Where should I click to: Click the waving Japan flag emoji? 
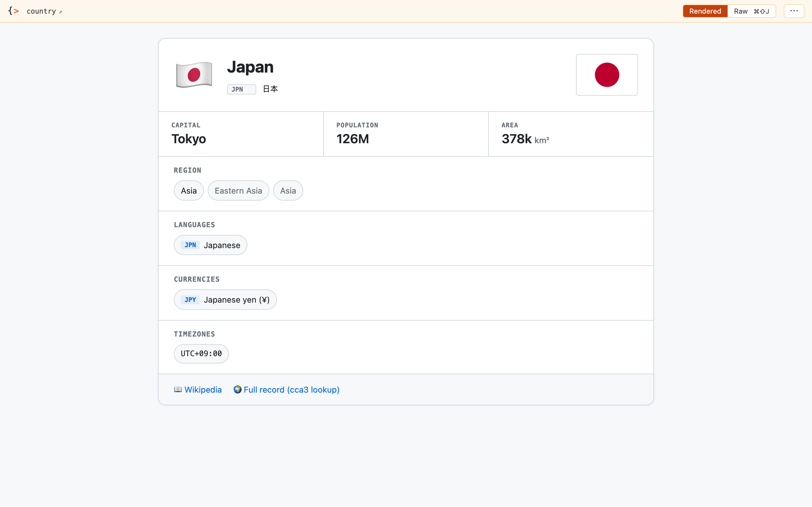tap(194, 74)
